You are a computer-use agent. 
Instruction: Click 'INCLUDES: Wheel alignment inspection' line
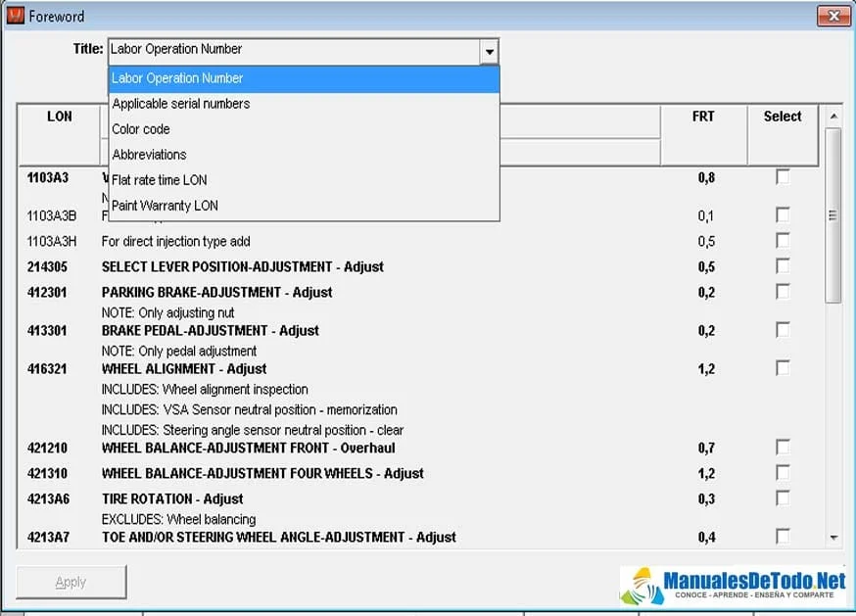pyautogui.click(x=205, y=390)
